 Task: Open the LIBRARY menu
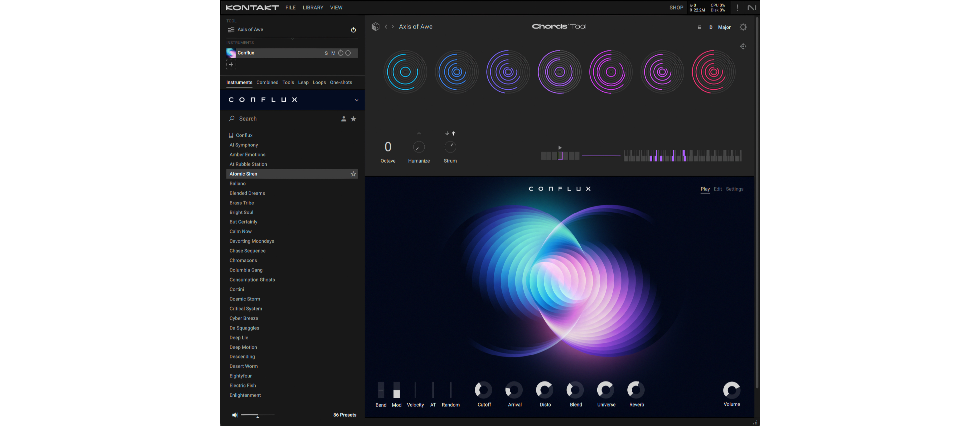pyautogui.click(x=313, y=8)
